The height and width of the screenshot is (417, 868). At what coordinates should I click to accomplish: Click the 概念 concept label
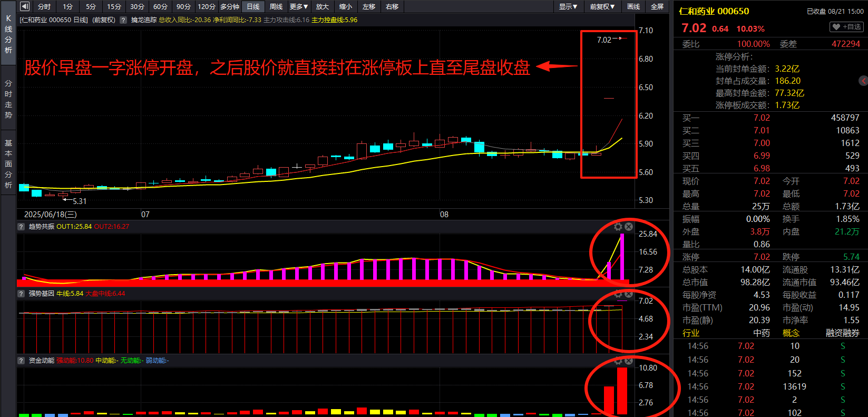coord(791,333)
